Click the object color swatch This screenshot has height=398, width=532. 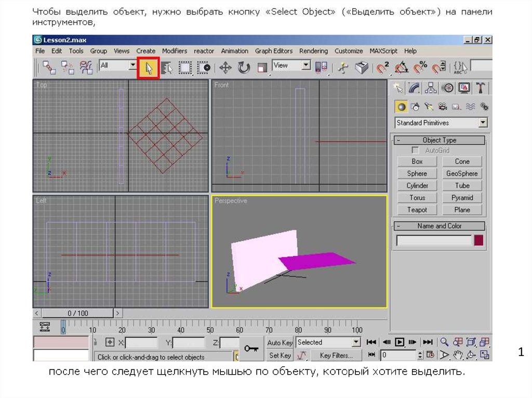click(478, 240)
